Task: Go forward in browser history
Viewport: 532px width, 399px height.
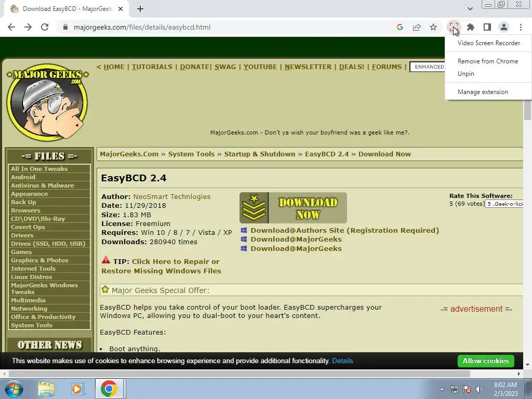Action: click(28, 27)
